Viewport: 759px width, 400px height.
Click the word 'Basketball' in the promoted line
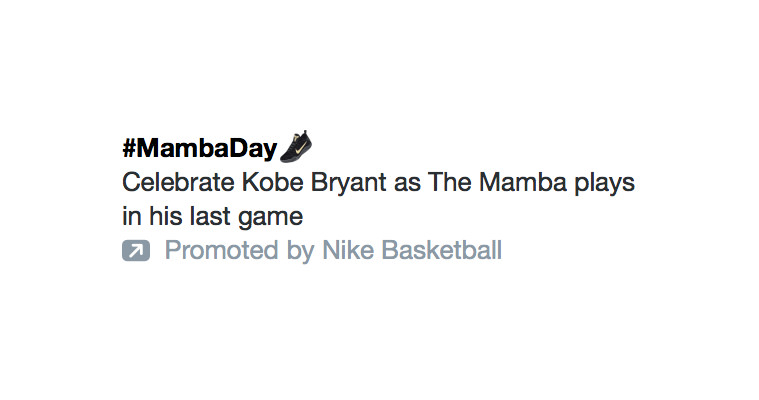(x=441, y=250)
